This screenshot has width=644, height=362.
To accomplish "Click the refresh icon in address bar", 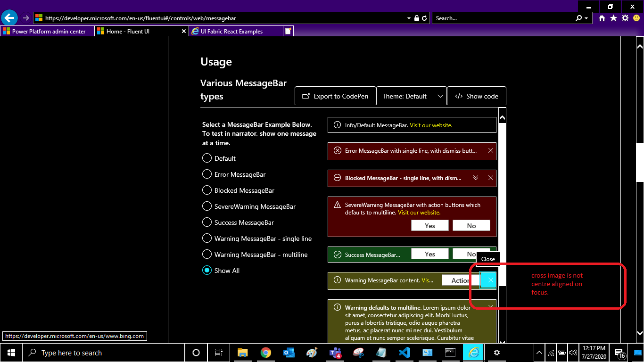I will (424, 18).
